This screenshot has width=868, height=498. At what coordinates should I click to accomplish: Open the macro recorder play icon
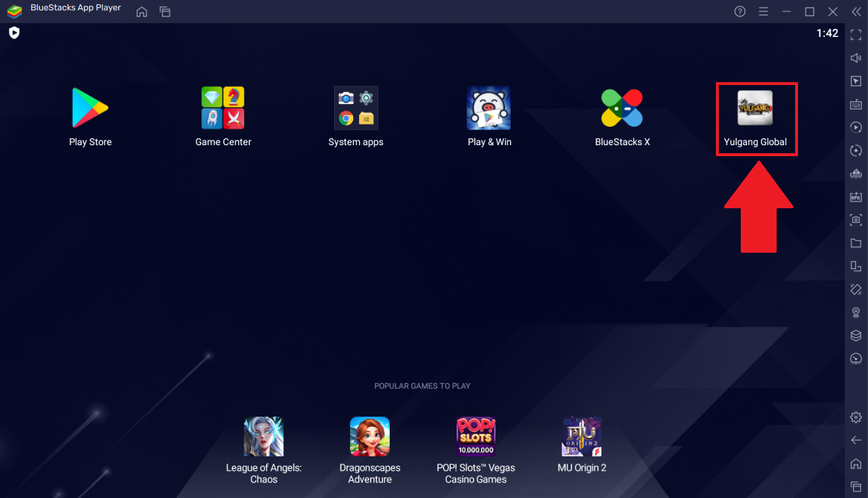click(856, 127)
